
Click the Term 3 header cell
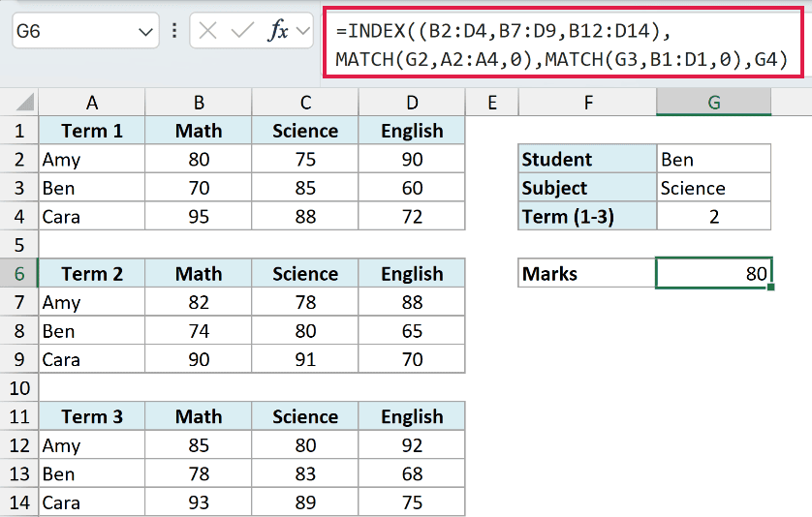point(92,416)
